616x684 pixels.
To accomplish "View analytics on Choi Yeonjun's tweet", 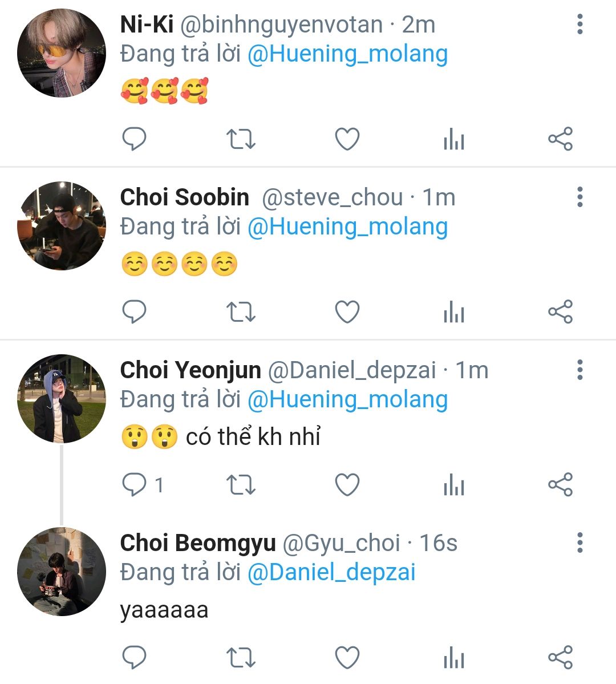I will point(454,485).
